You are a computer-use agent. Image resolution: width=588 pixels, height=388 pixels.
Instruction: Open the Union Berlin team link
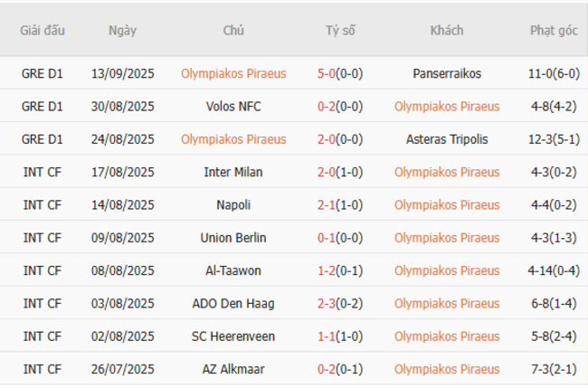[233, 238]
